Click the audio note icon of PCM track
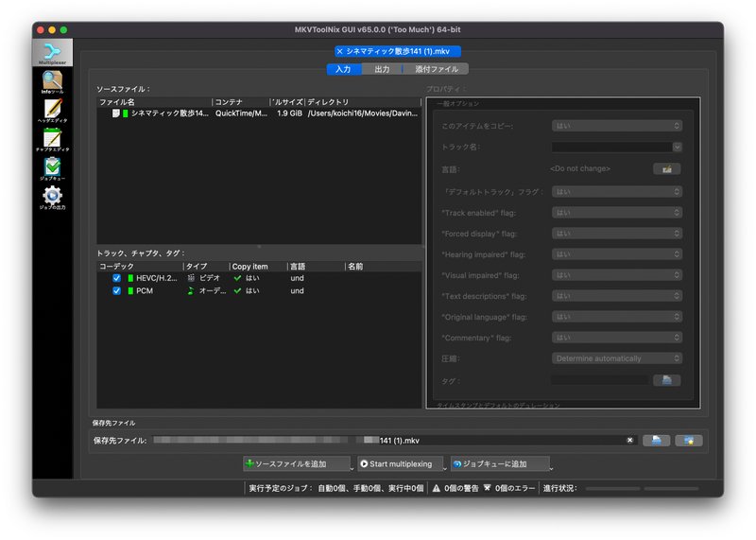 pyautogui.click(x=191, y=290)
